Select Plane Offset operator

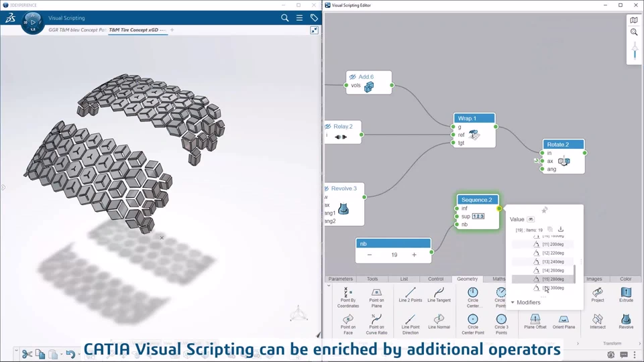535,321
